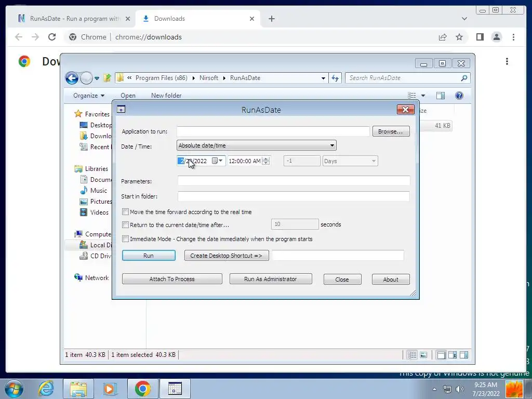Screen dimensions: 532x399
Task: Select Videos library in sidebar
Action: [95, 212]
